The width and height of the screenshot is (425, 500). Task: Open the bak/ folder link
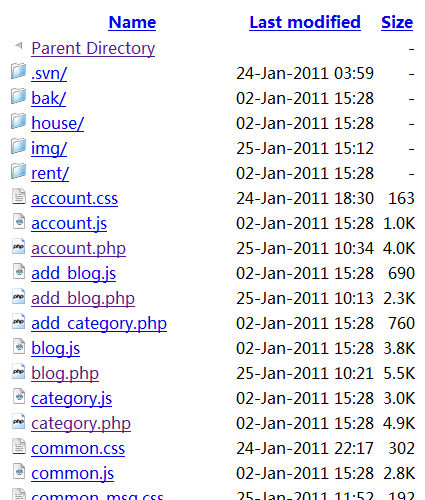(49, 98)
